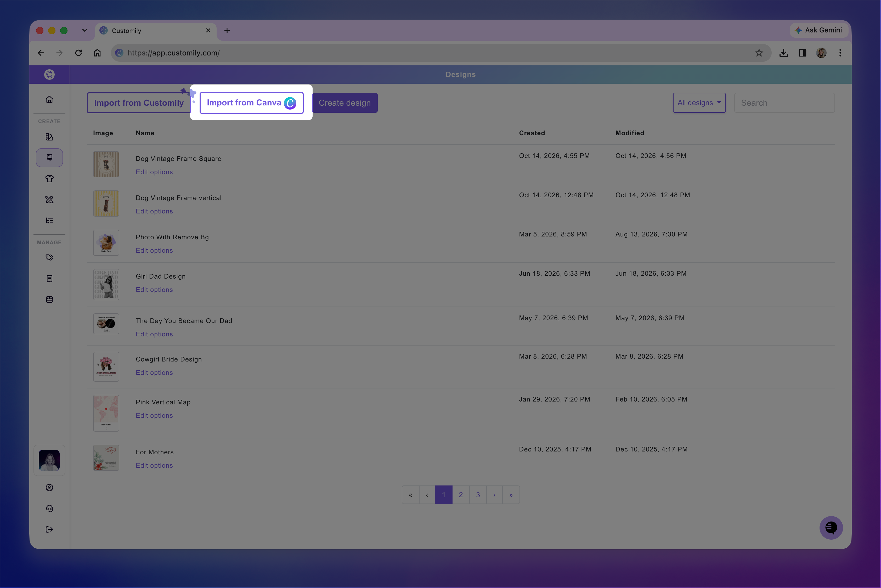Open the store icon under MANAGE
The height and width of the screenshot is (588, 881).
pos(49,299)
